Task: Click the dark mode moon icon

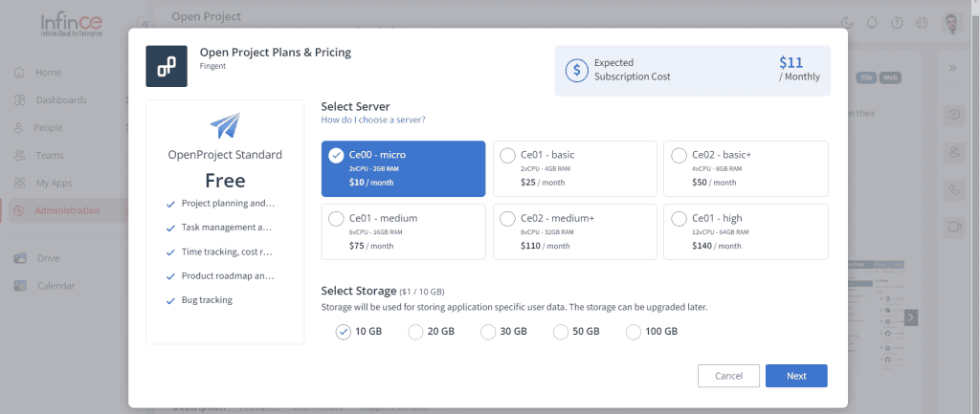Action: [x=847, y=23]
